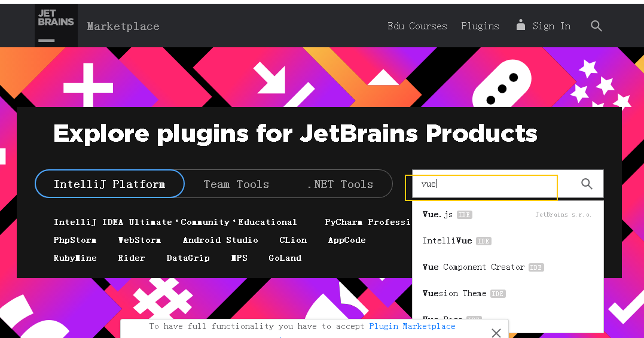Filter by Android Studio
Viewport: 644px width, 338px height.
[220, 240]
